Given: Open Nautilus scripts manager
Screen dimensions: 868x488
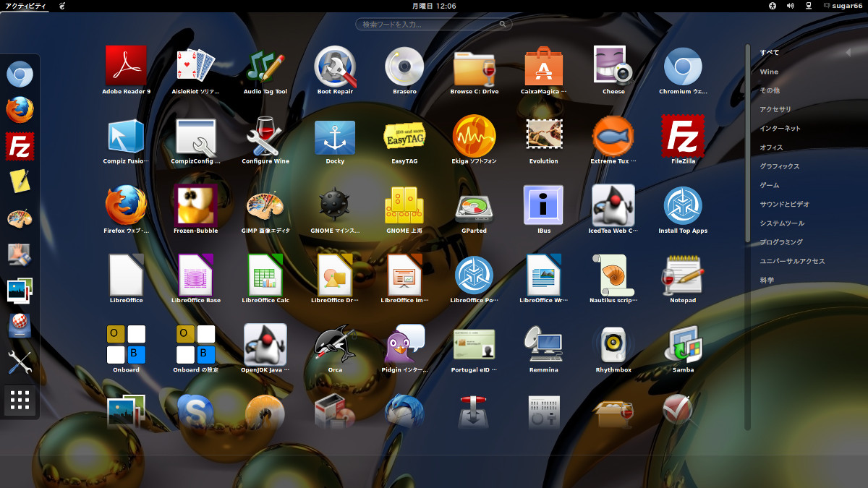Looking at the screenshot, I should (613, 274).
